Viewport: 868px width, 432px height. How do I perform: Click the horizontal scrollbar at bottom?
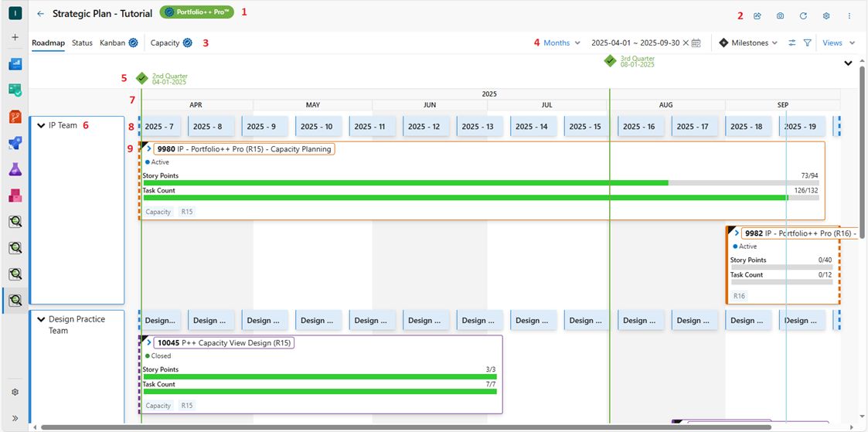(406, 427)
